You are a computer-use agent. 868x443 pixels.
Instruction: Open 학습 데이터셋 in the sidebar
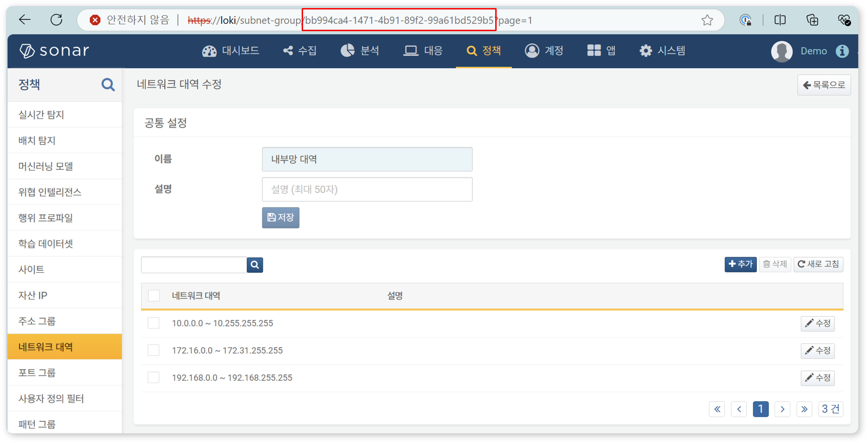click(x=64, y=243)
